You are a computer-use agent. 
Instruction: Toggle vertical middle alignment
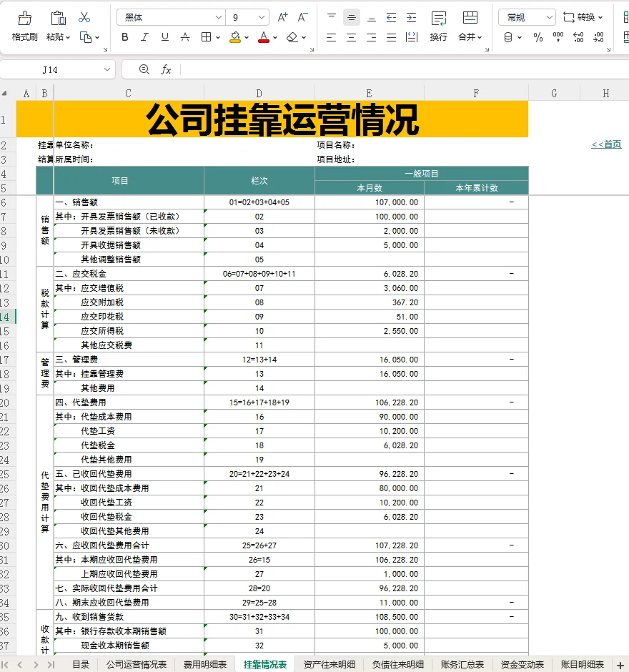(x=352, y=18)
